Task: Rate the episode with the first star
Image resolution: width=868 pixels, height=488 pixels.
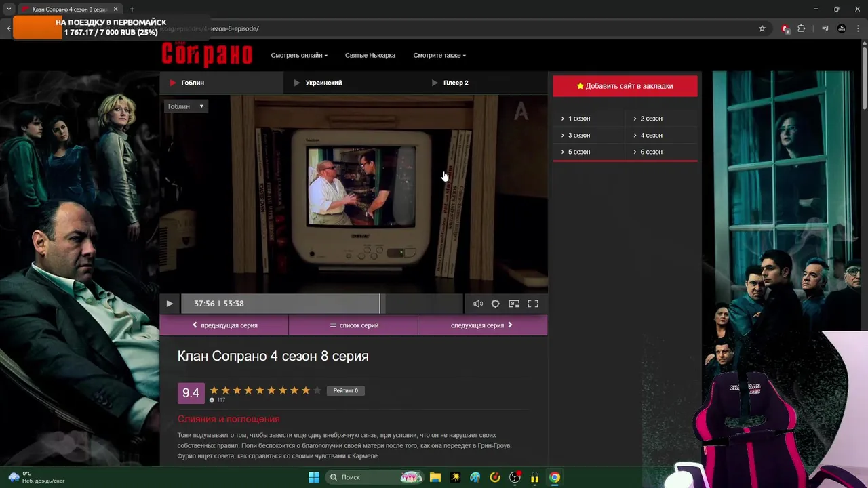Action: [x=214, y=390]
